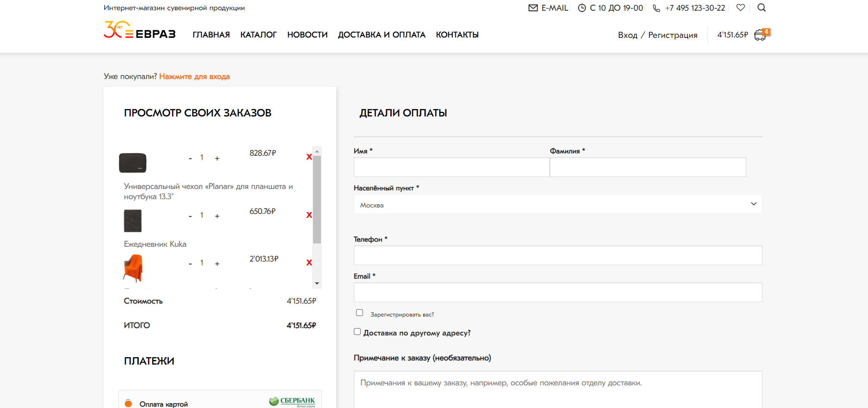The image size is (868, 408).
Task: Click the С 10 ДО 19-00 hours text
Action: (616, 8)
